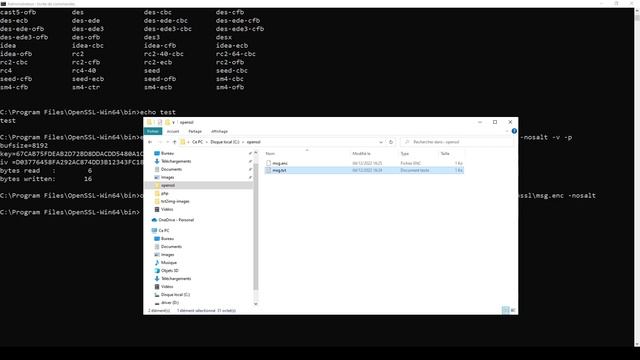Switch to large icons view in status bar
Screen dimensions: 640x360
click(x=513, y=310)
